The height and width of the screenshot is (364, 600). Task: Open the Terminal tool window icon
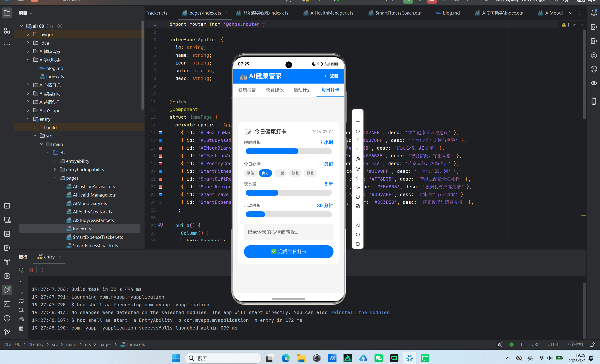pyautogui.click(x=7, y=304)
